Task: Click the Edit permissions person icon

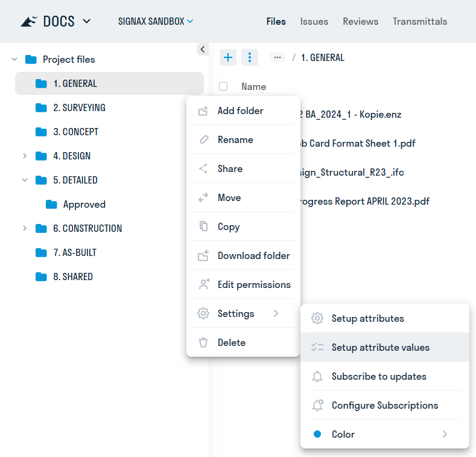Action: [204, 284]
